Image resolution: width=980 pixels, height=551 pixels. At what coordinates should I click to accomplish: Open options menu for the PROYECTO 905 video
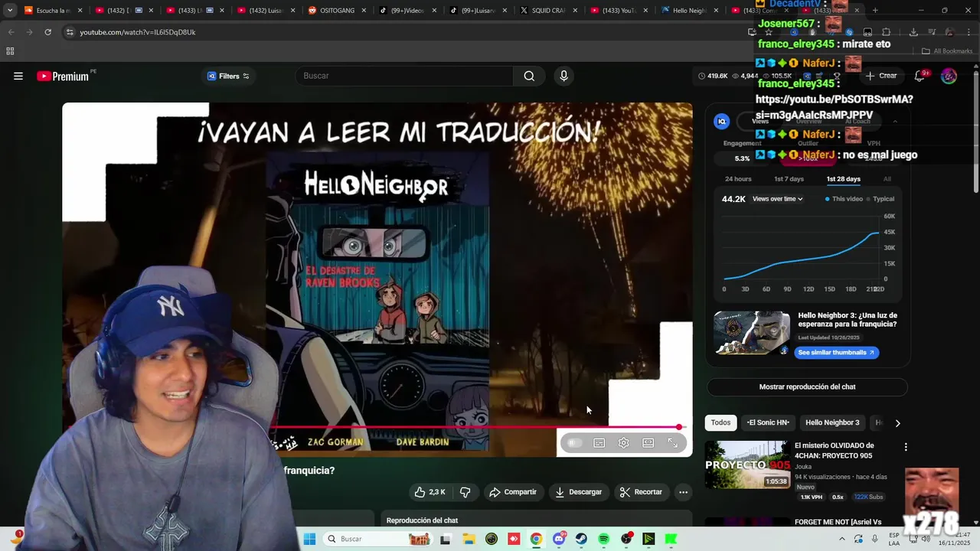[906, 447]
